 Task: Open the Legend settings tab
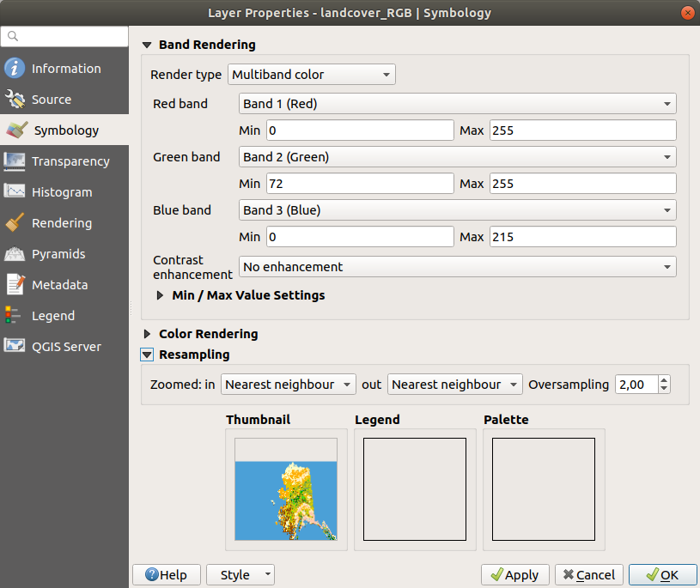53,316
